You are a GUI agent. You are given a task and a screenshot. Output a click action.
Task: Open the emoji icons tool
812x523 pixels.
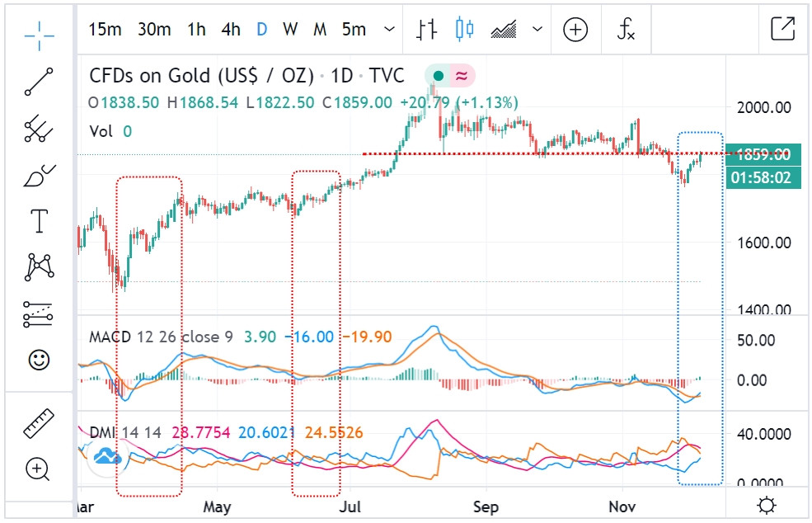(39, 360)
